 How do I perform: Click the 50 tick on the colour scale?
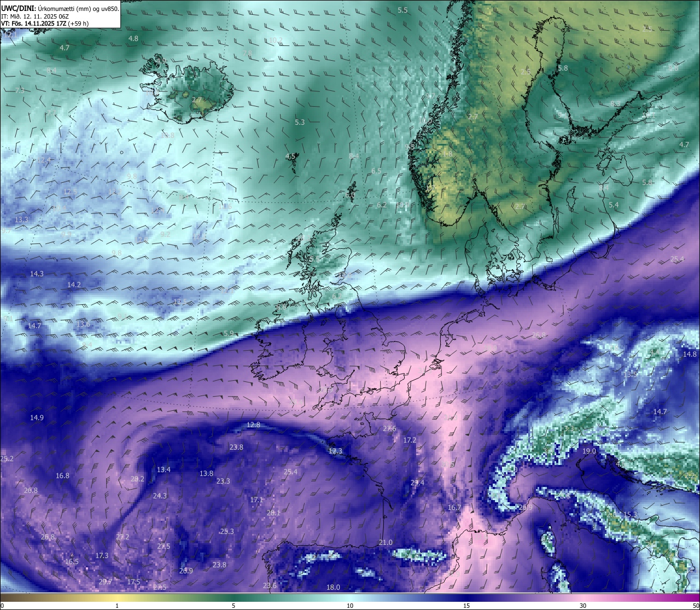(696, 606)
